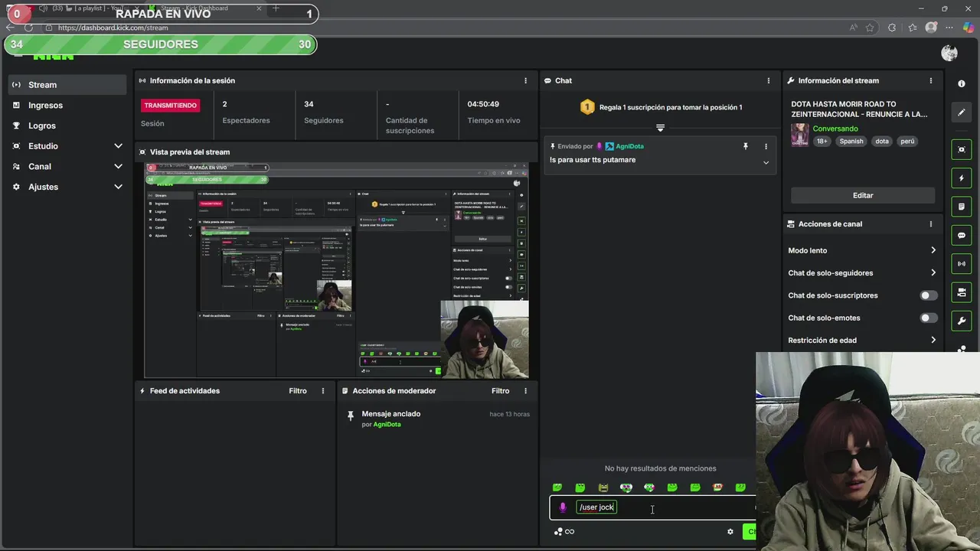
Task: Click the Regala 1 suscripción banner text
Action: (671, 107)
